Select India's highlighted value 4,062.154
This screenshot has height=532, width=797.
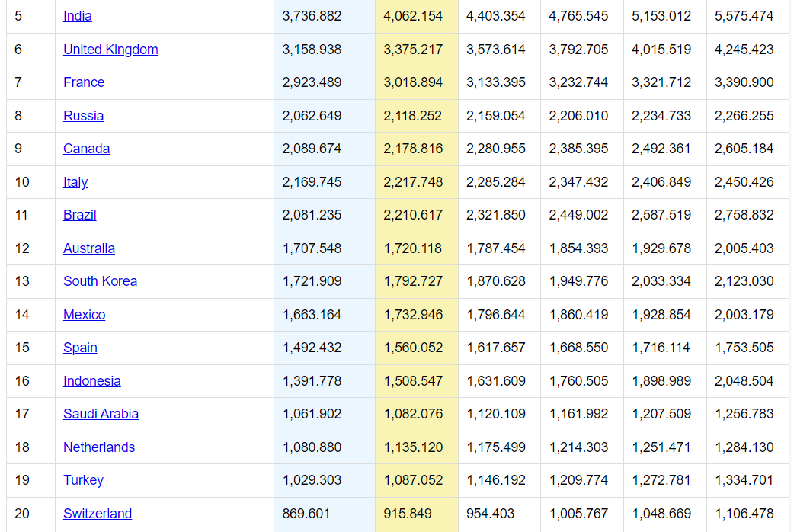point(413,16)
